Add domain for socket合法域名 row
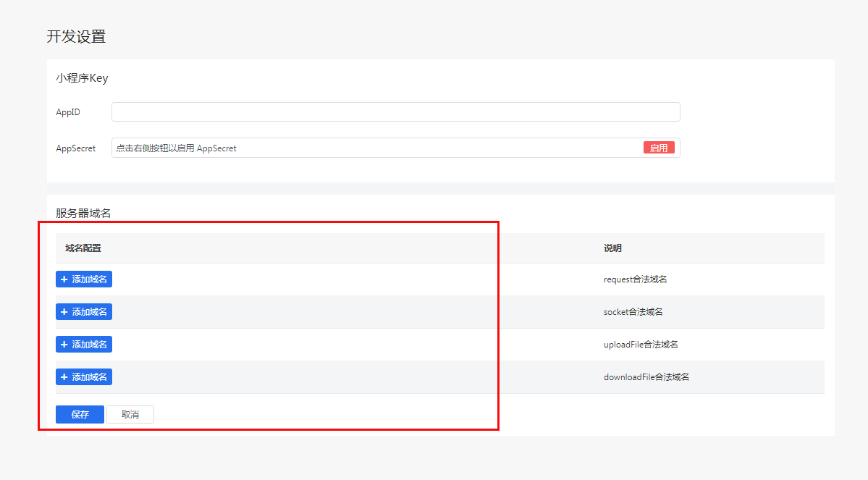This screenshot has width=868, height=480. click(x=84, y=312)
